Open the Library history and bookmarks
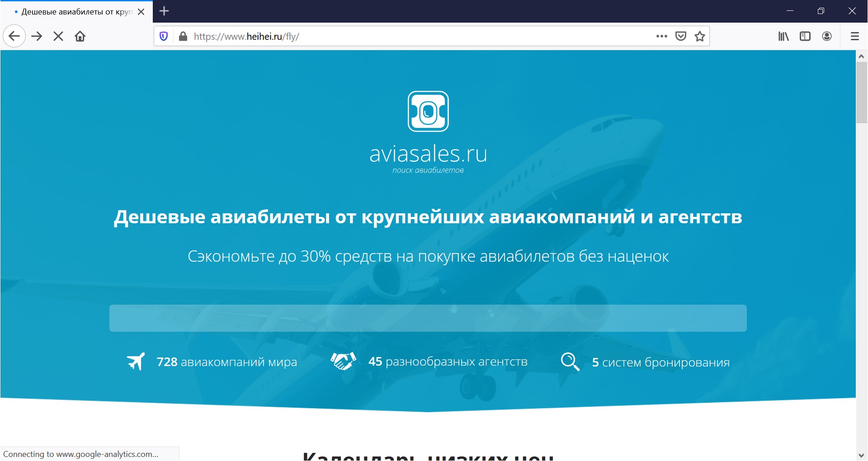Viewport: 868px width, 461px height. pos(783,36)
